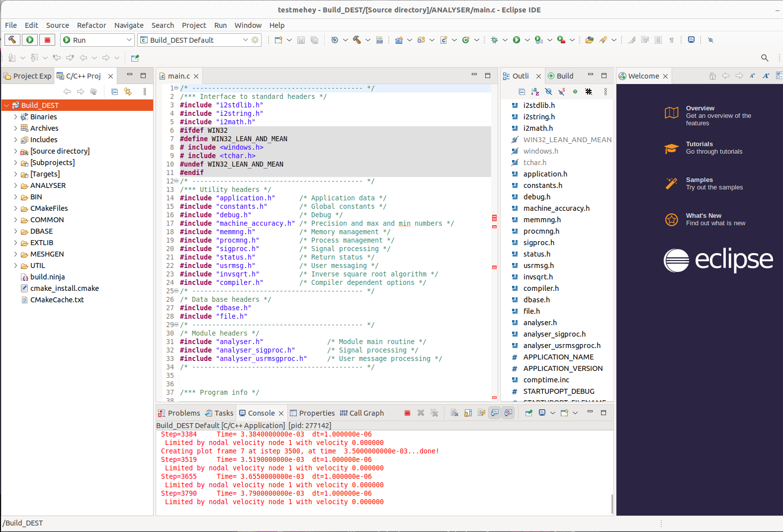
Task: Toggle Link with Editor in Project Explorer
Action: click(128, 91)
